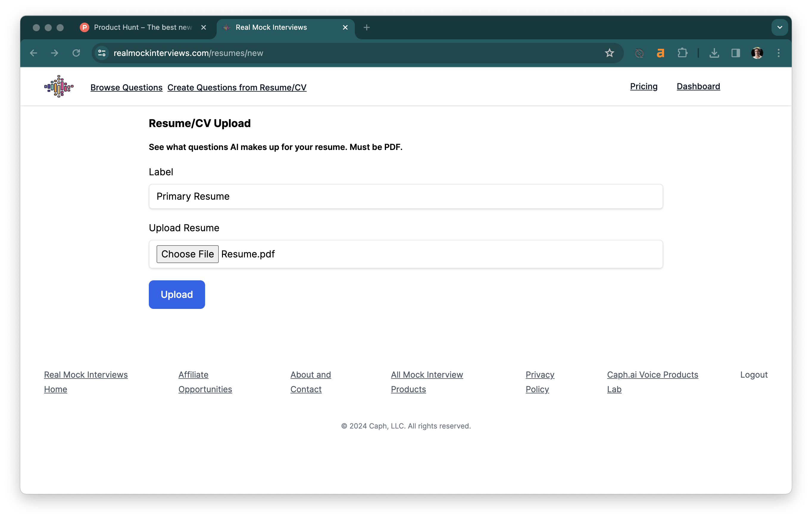This screenshot has height=519, width=812.
Task: Bookmark this page with the star icon
Action: [609, 53]
